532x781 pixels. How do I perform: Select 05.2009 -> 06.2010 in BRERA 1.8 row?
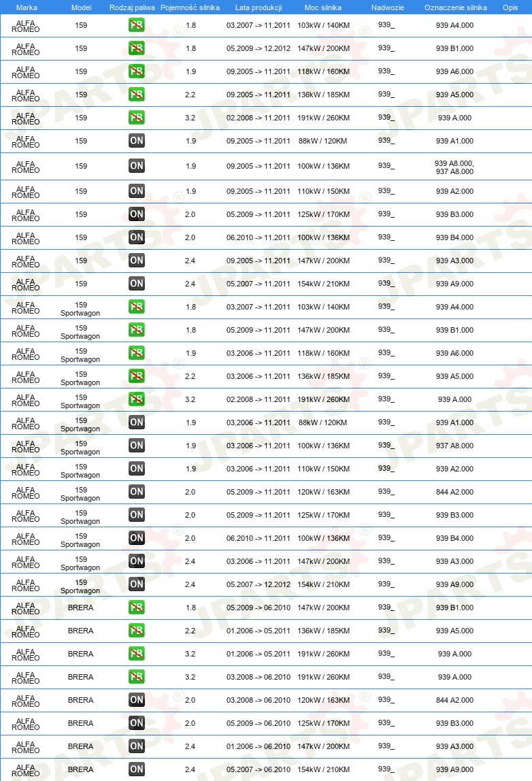tap(259, 608)
